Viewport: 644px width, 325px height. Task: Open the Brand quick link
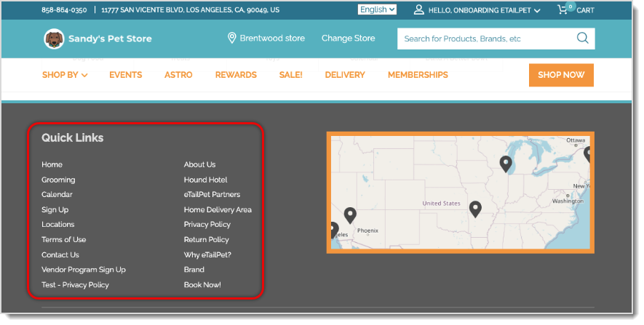point(194,270)
